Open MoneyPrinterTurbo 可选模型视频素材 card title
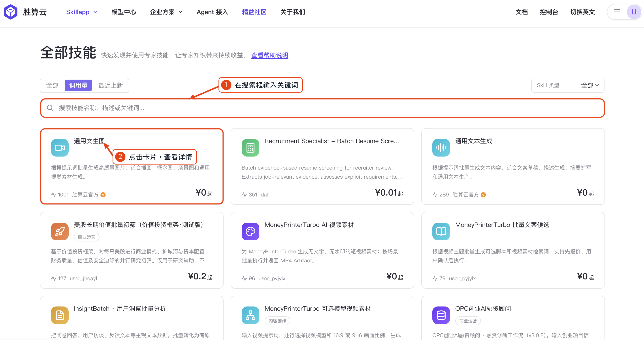Screen dimensions: 644x340 click(x=318, y=308)
